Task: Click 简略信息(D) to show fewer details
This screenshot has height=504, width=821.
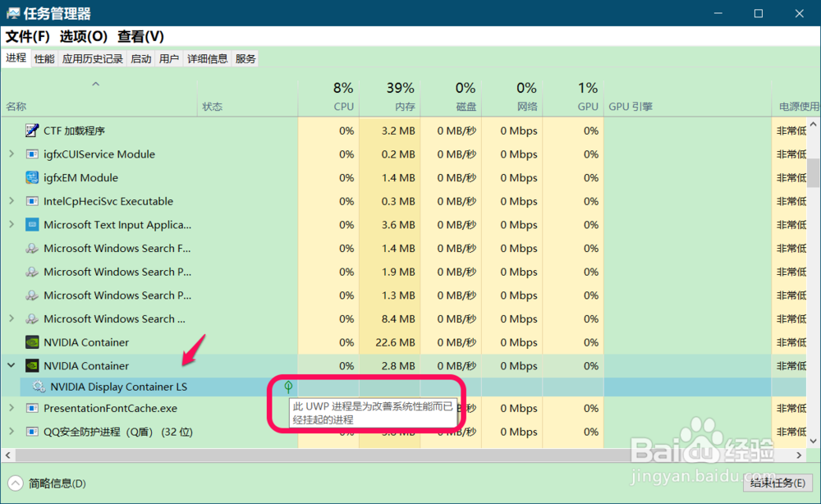Action: [57, 483]
